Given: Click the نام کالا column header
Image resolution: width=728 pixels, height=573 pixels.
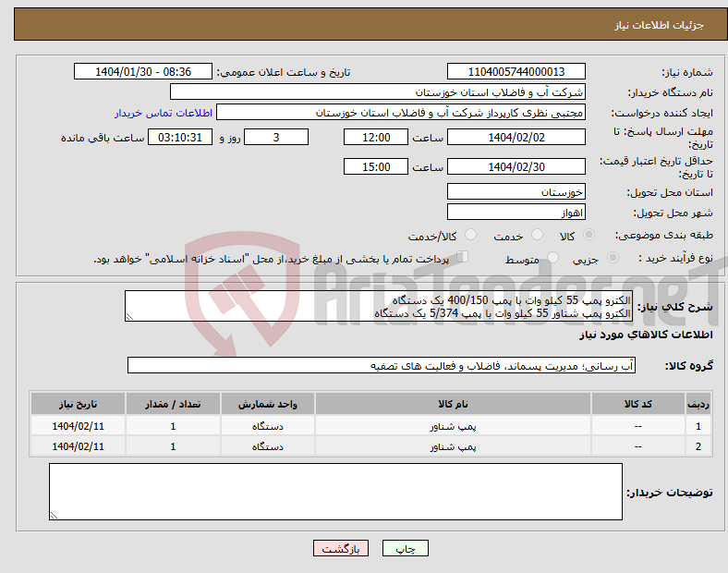Looking at the screenshot, I should pos(453,404).
